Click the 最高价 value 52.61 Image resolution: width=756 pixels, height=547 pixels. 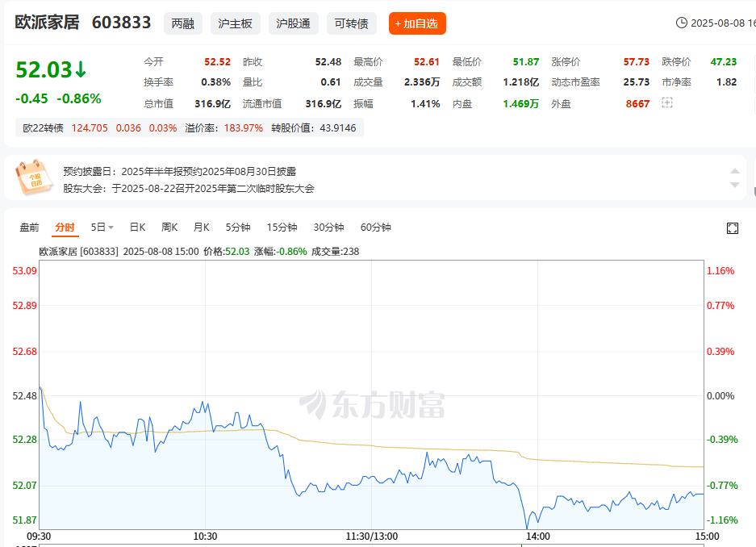(427, 62)
